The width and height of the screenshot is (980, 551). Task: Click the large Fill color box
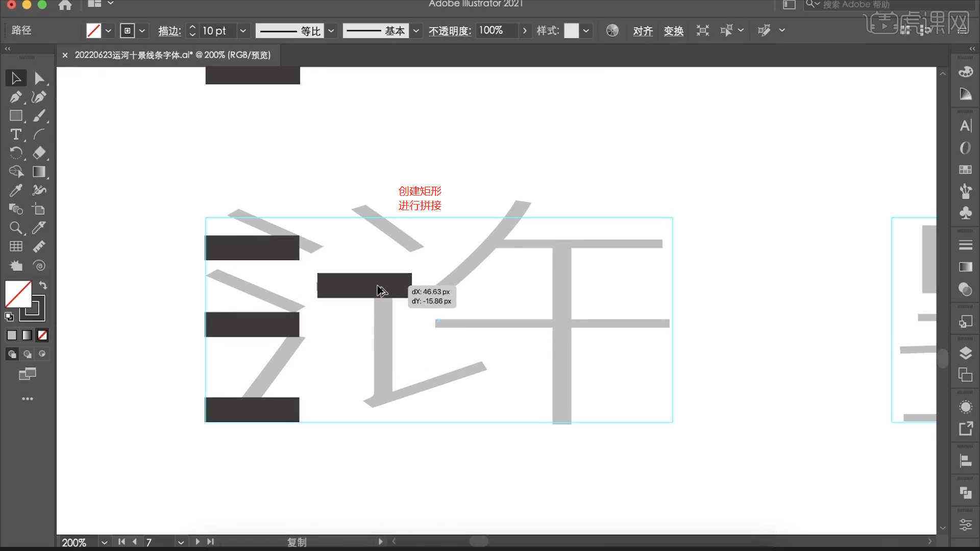[18, 294]
